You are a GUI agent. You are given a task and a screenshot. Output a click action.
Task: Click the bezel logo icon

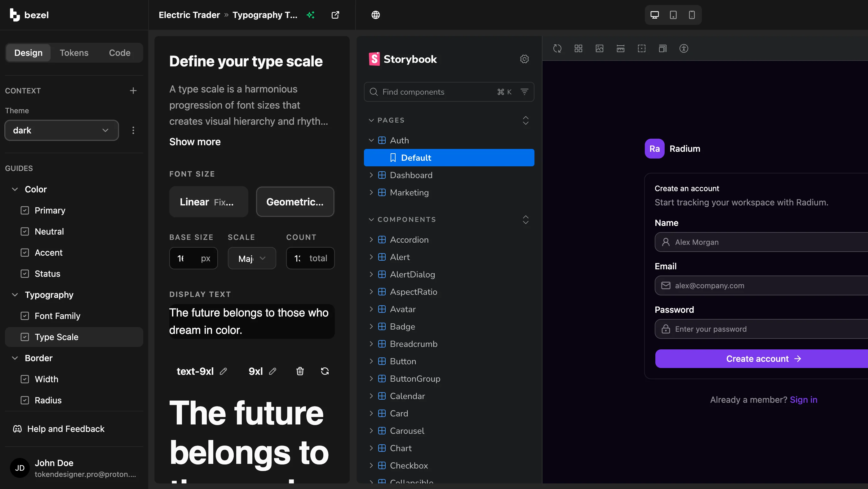pyautogui.click(x=15, y=15)
